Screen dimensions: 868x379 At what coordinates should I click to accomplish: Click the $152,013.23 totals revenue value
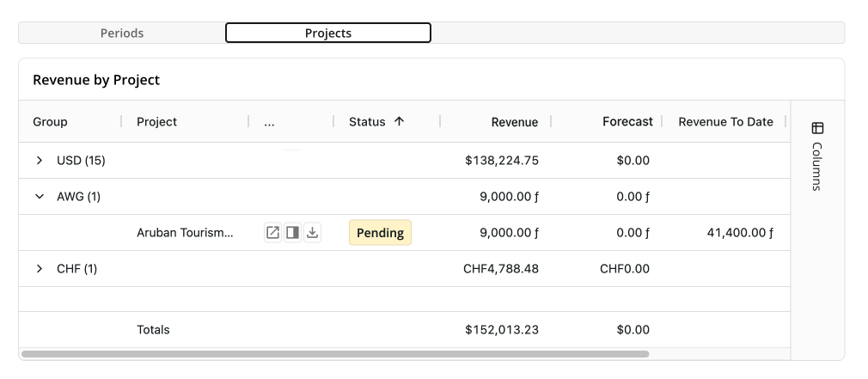[502, 330]
